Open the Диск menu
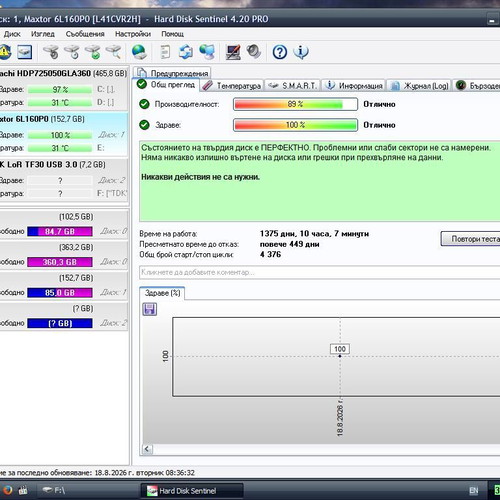The image size is (500, 500). point(12,34)
